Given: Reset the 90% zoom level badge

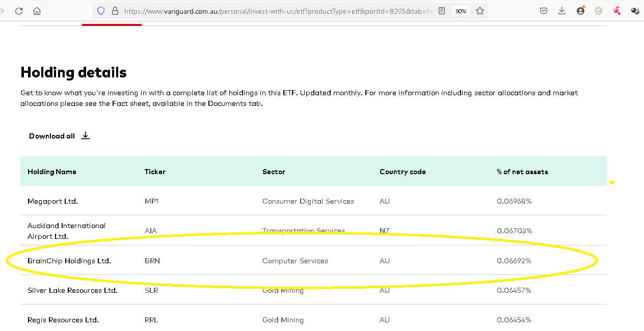Looking at the screenshot, I should coord(461,11).
